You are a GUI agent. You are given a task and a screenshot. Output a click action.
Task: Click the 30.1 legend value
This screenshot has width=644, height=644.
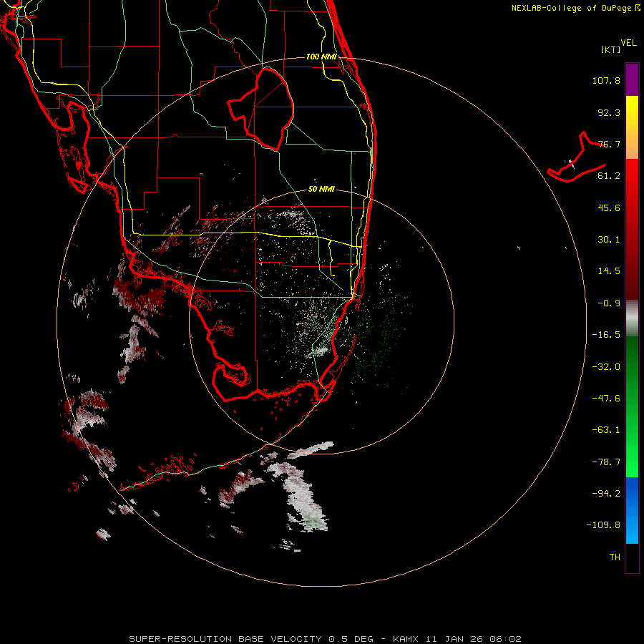tap(609, 240)
